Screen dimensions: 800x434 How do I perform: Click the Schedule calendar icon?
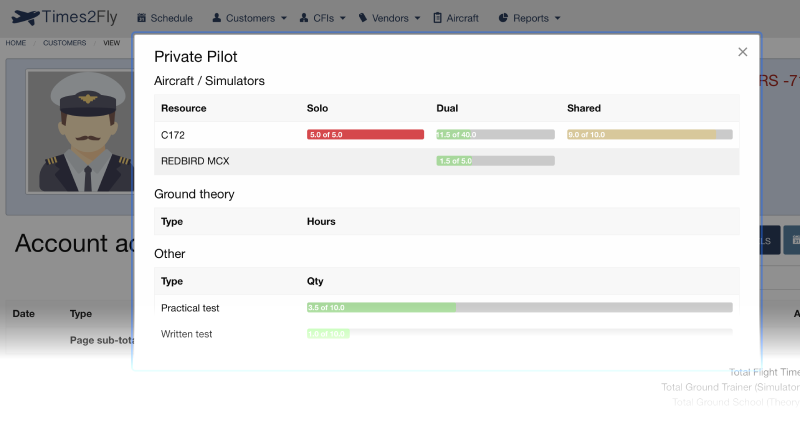pos(141,18)
